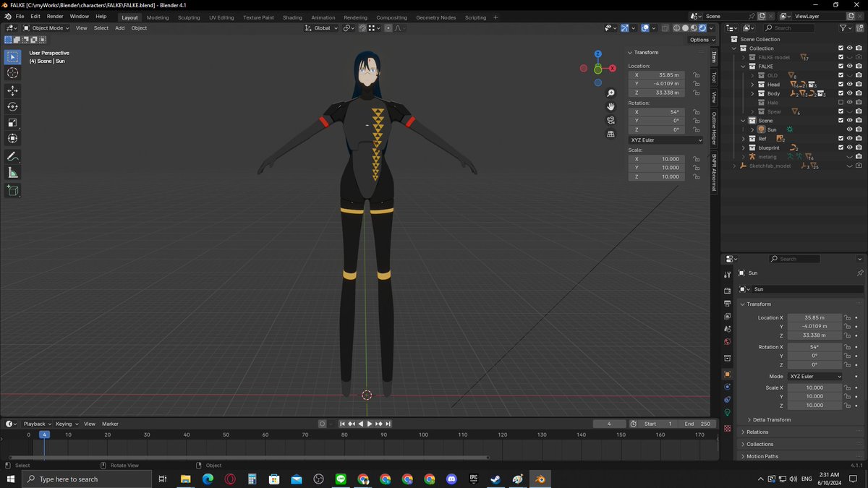Play the animation forward

pyautogui.click(x=370, y=424)
